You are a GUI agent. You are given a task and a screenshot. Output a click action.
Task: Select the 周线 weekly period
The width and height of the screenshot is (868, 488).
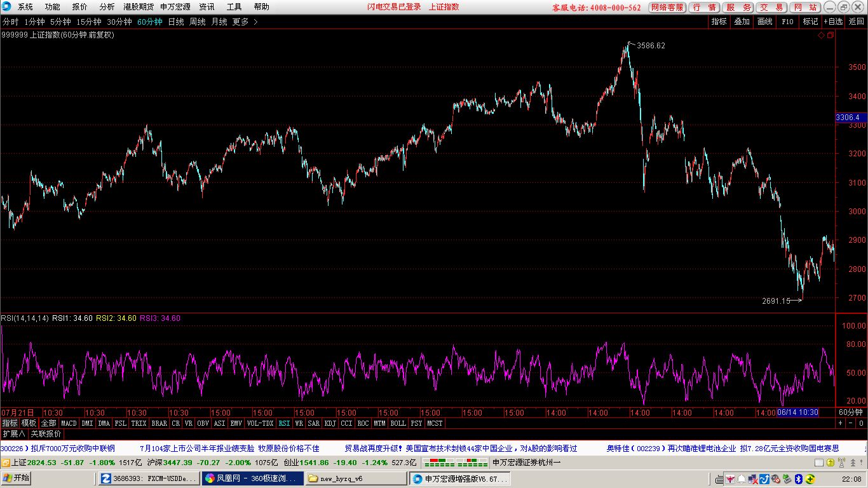coord(198,22)
